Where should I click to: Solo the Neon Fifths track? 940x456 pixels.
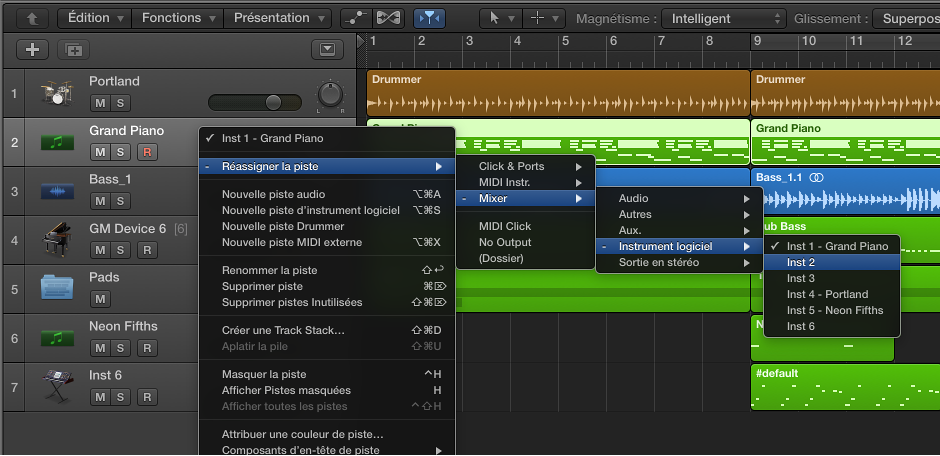[121, 348]
